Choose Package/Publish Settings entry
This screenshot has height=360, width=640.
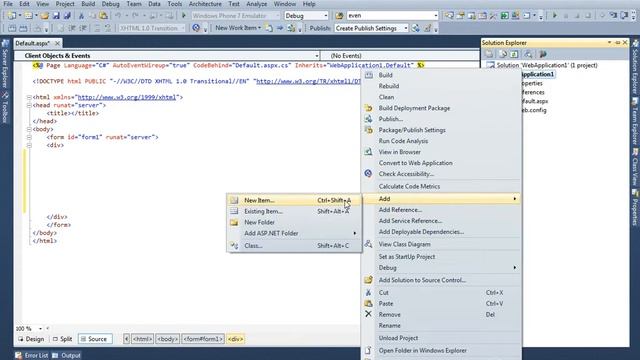click(441, 130)
